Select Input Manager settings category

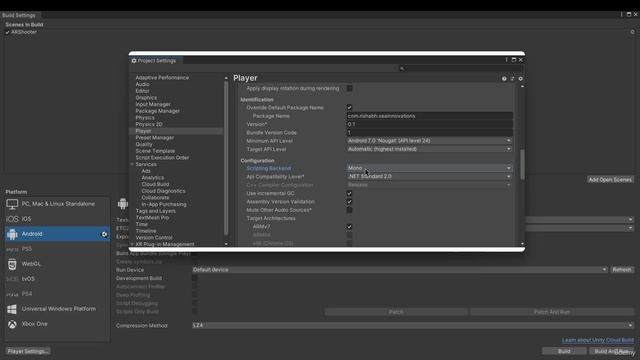tap(153, 104)
